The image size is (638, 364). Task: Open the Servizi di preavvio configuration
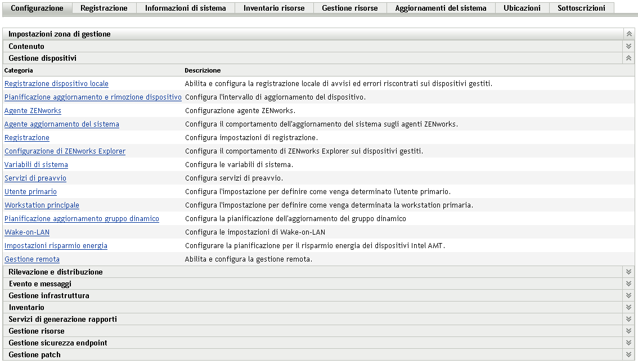tap(35, 178)
